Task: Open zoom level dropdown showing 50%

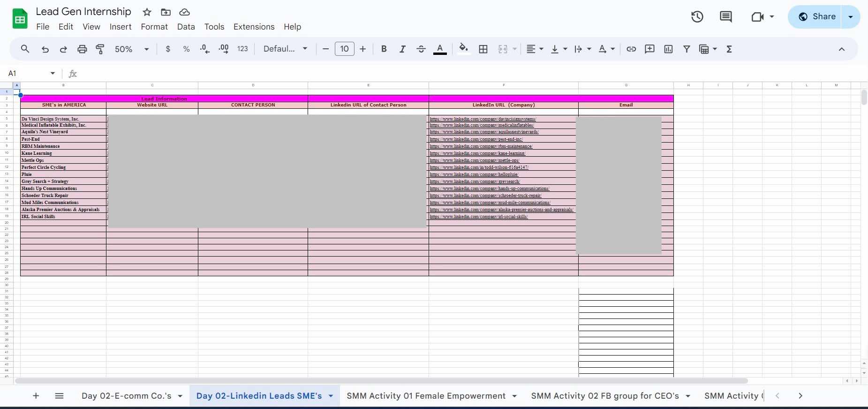Action: click(x=132, y=49)
